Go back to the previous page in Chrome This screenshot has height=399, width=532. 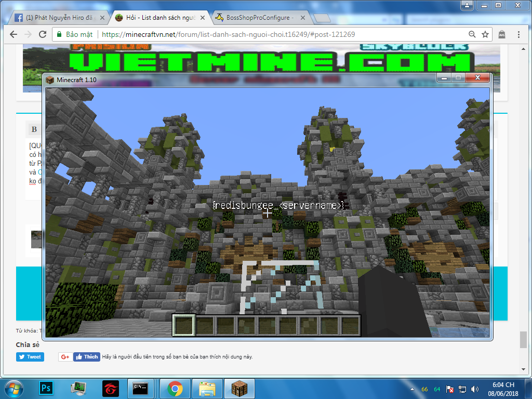[x=13, y=34]
